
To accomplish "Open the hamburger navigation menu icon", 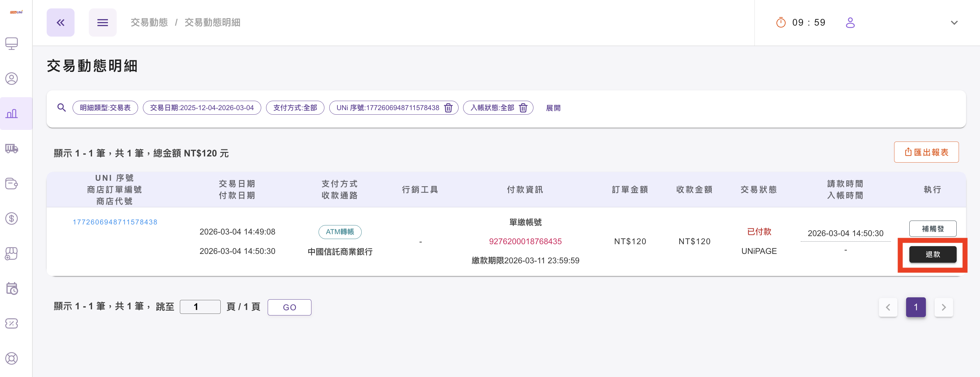I will tap(102, 22).
